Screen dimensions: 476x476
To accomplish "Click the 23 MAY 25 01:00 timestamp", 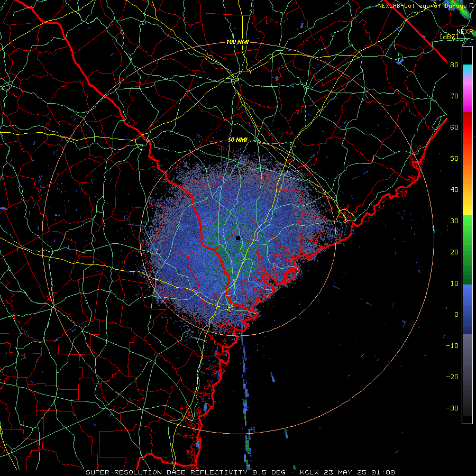I will pyautogui.click(x=359, y=472).
